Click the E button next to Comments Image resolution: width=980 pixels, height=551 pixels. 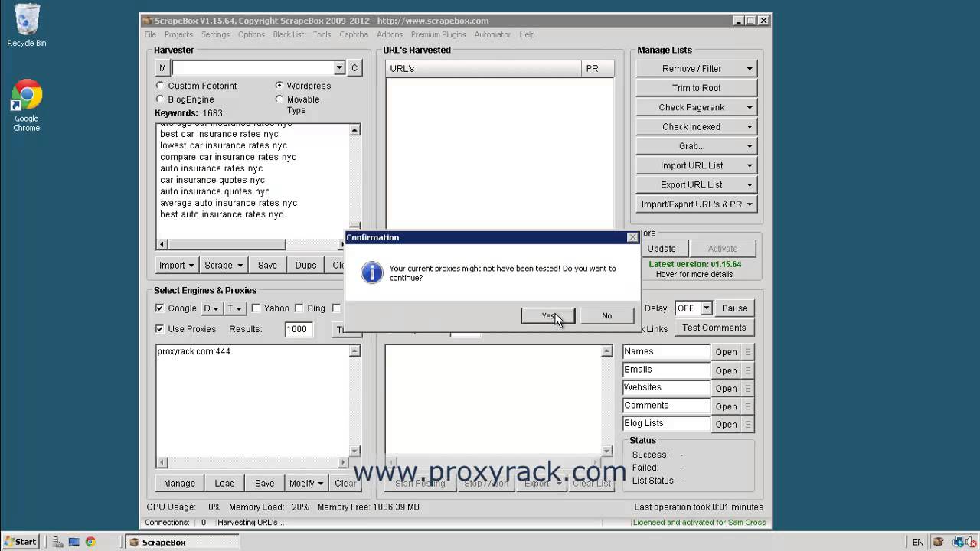pyautogui.click(x=748, y=406)
